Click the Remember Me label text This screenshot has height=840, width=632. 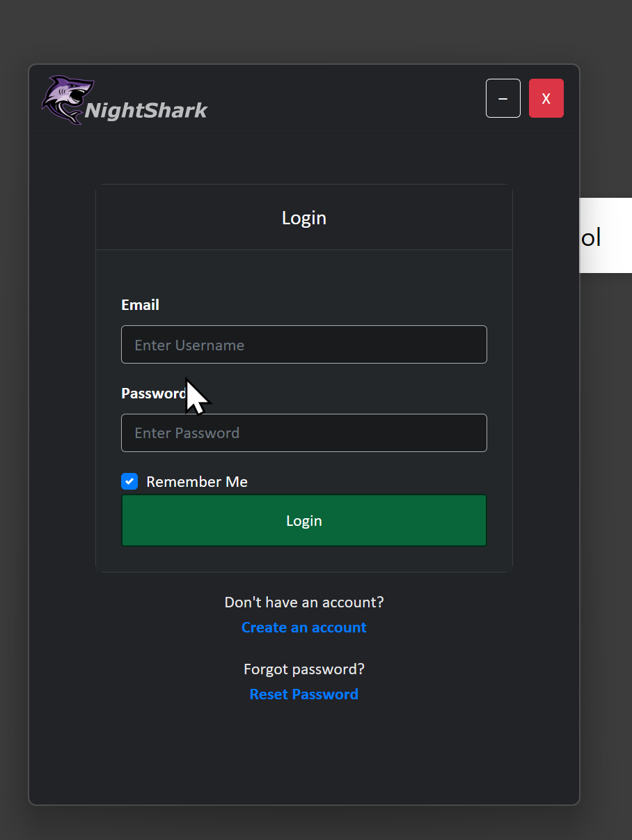click(197, 482)
